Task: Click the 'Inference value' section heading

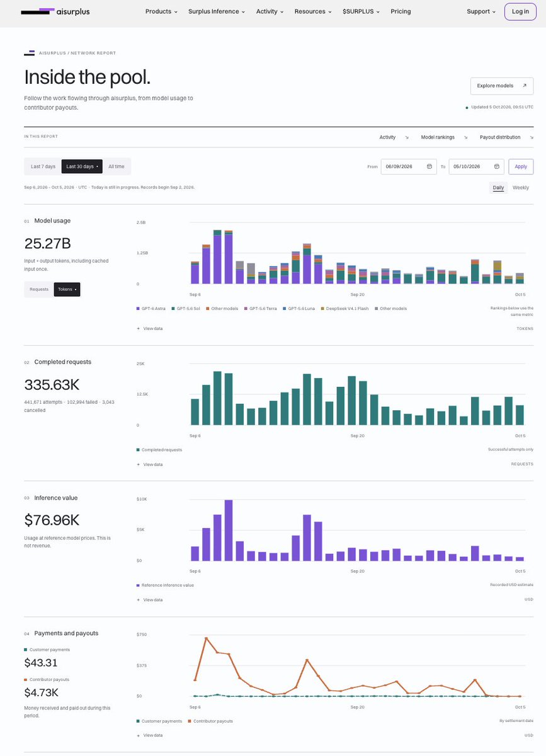Action: pyautogui.click(x=56, y=498)
